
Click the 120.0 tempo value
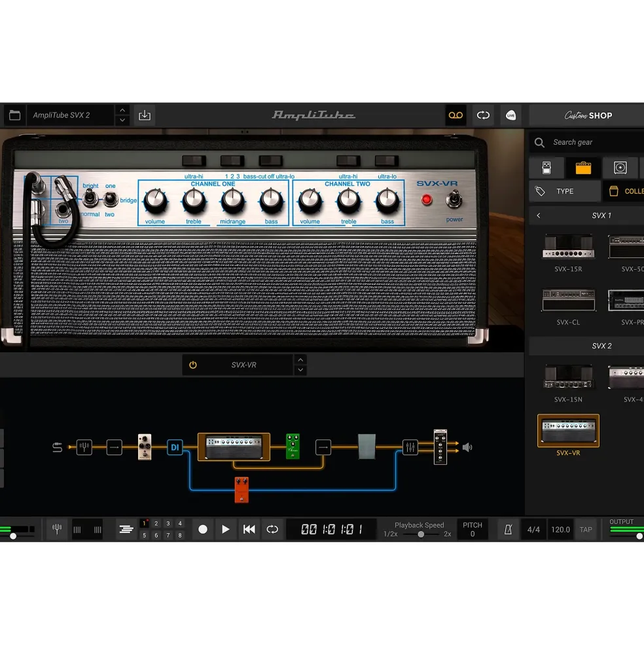[x=560, y=529]
